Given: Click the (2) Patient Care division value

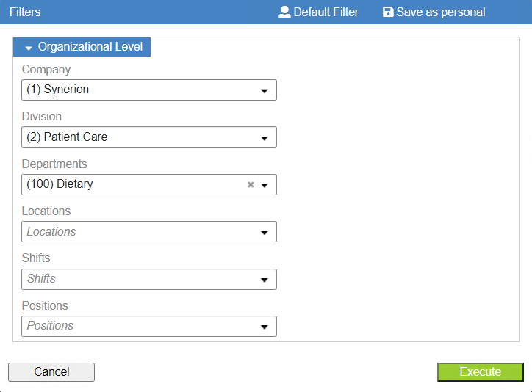Looking at the screenshot, I should [67, 137].
